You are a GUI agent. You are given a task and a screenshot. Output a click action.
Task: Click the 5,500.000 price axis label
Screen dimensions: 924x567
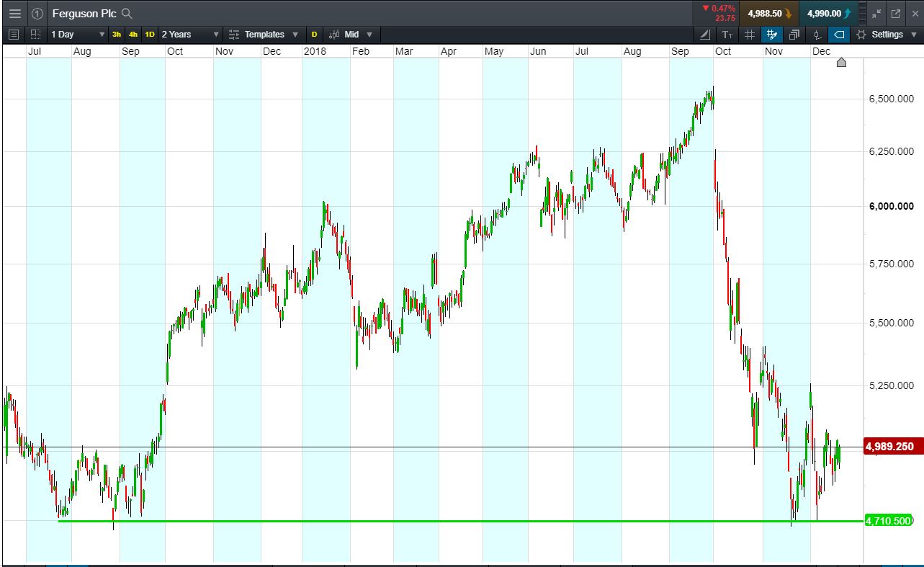(x=892, y=323)
